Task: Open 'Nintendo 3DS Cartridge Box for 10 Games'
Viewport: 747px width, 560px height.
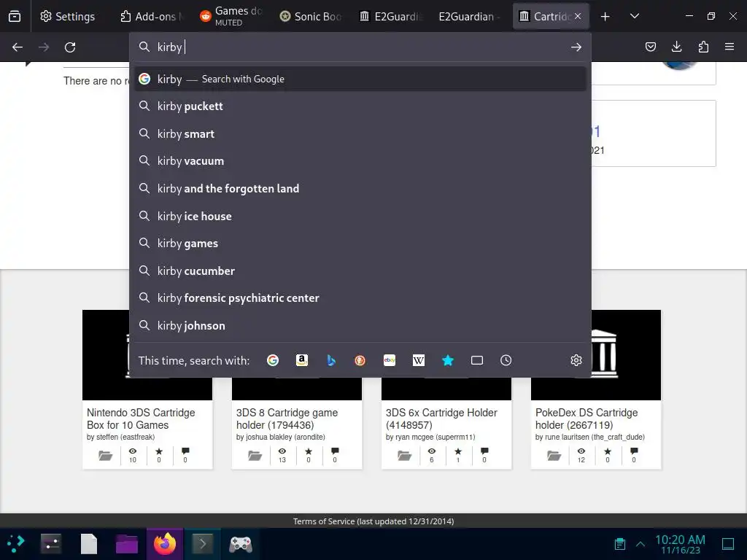Action: [141, 419]
